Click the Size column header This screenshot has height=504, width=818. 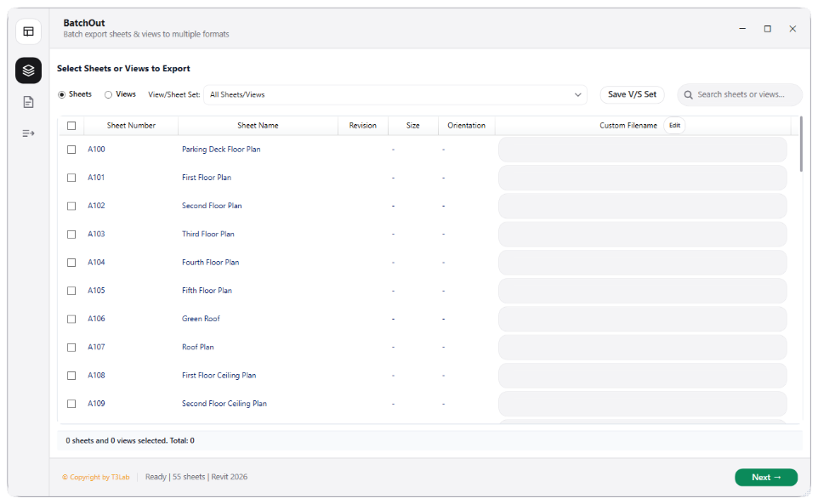[412, 126]
